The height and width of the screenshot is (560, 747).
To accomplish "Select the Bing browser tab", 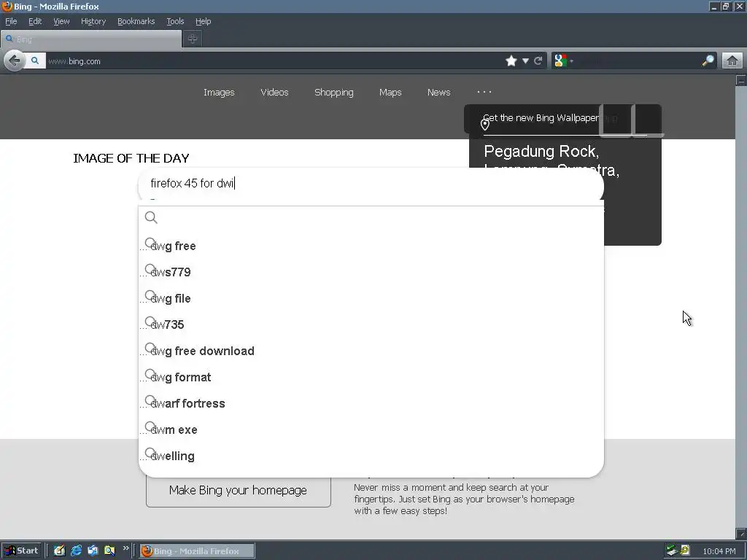I will tap(91, 39).
